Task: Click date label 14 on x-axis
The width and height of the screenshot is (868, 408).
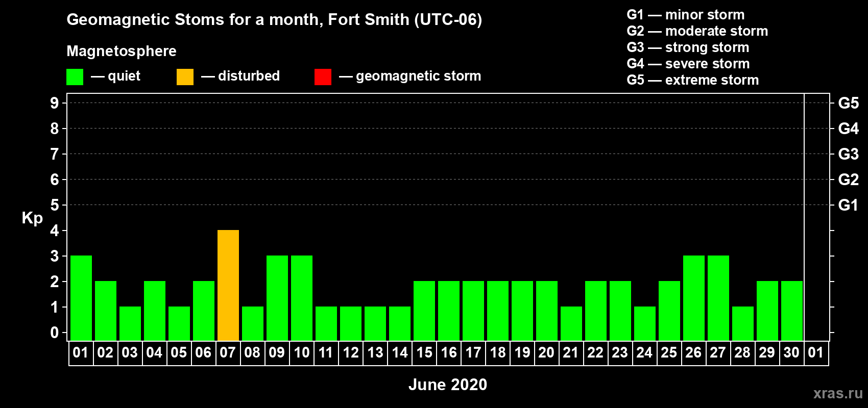Action: [x=399, y=352]
